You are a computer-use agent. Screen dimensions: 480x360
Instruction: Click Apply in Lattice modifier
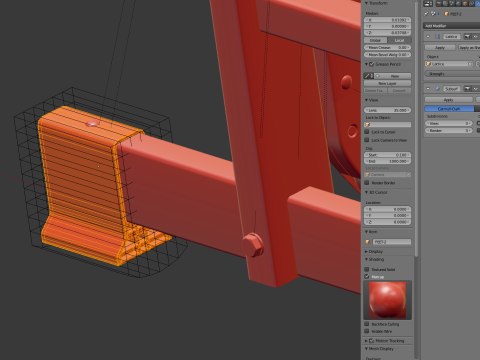440,48
